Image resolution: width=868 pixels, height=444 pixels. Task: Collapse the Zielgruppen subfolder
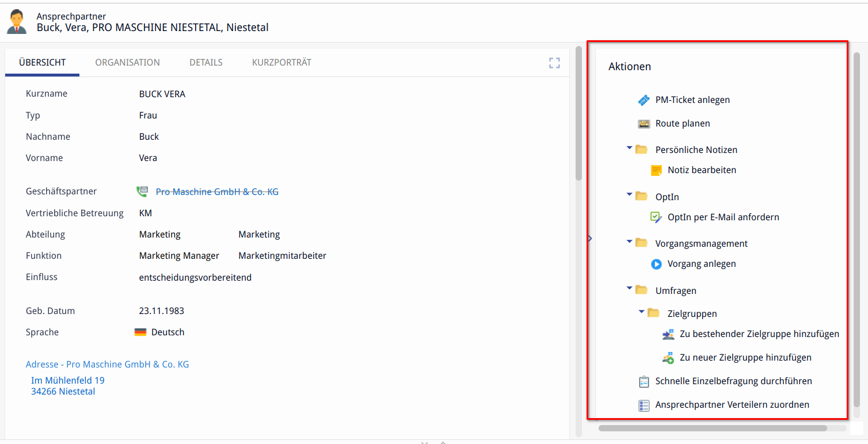point(641,313)
